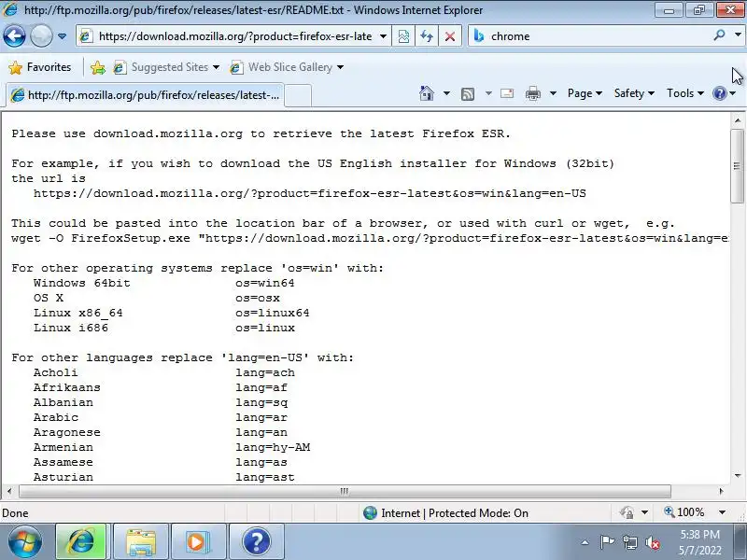The height and width of the screenshot is (560, 747).
Task: Click the RSS feeds icon
Action: (468, 93)
